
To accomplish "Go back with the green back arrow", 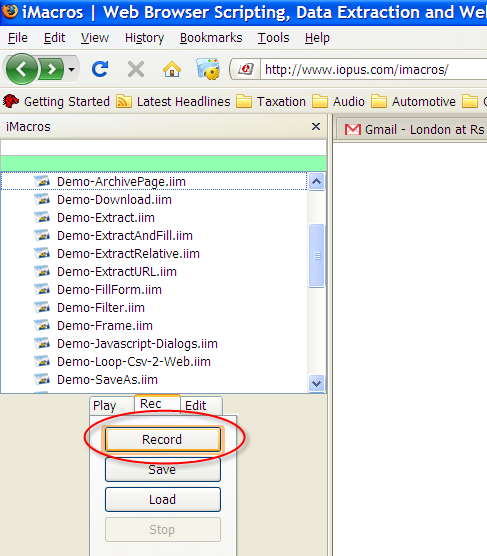I will [x=21, y=69].
